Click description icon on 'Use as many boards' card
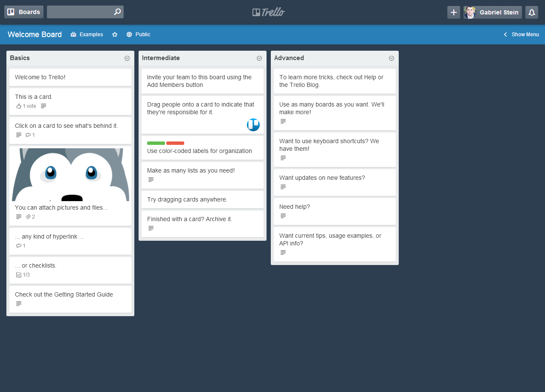 point(283,121)
